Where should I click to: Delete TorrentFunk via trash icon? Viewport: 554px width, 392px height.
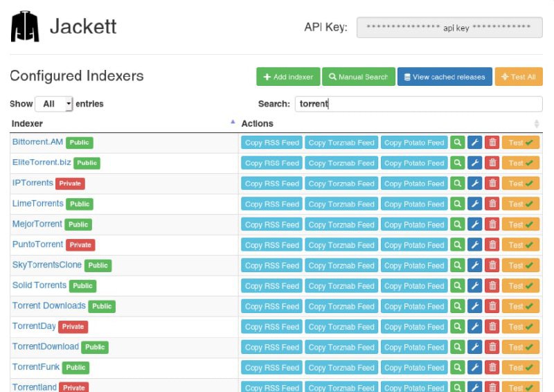click(x=492, y=368)
